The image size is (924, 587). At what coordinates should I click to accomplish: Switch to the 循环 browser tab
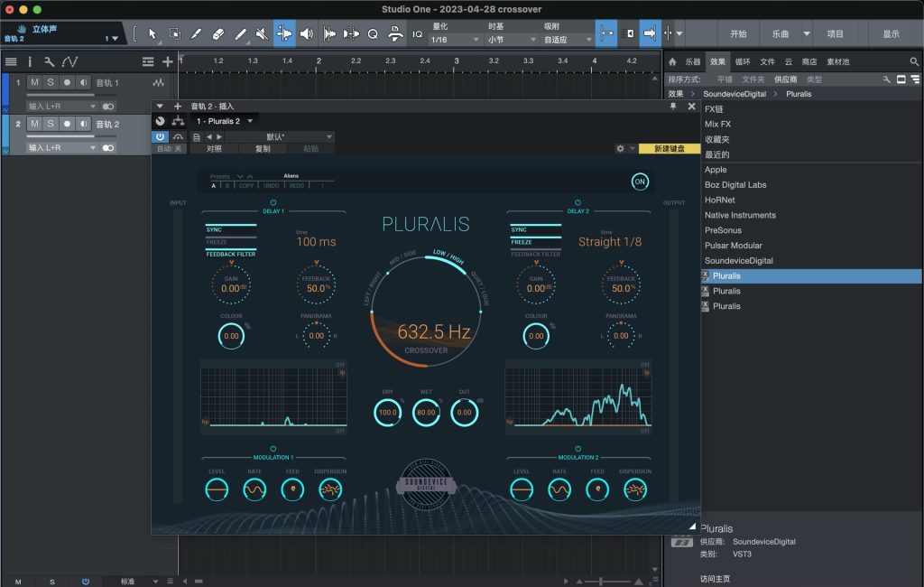pos(743,61)
